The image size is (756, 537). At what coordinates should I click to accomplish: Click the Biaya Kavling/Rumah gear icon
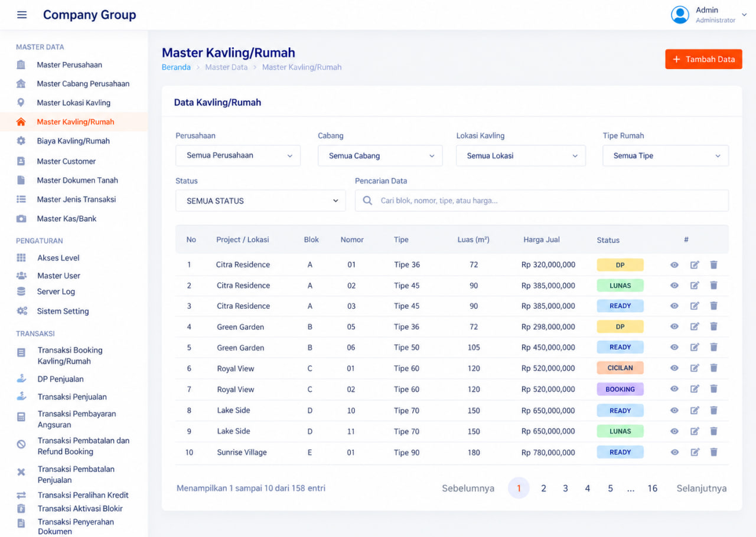21,141
